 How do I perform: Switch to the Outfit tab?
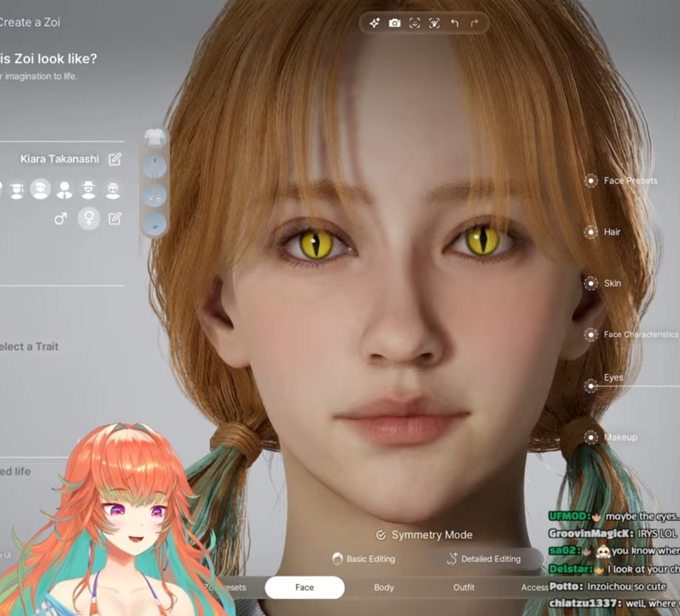click(464, 587)
